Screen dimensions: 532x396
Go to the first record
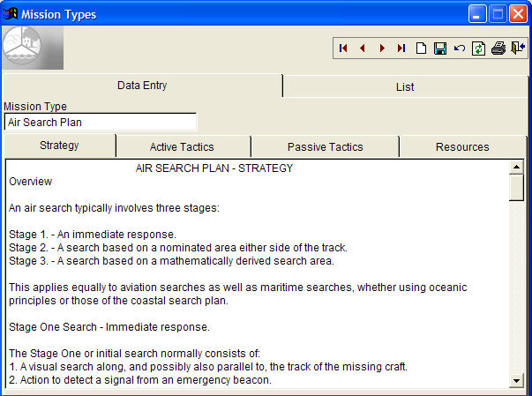pyautogui.click(x=343, y=49)
